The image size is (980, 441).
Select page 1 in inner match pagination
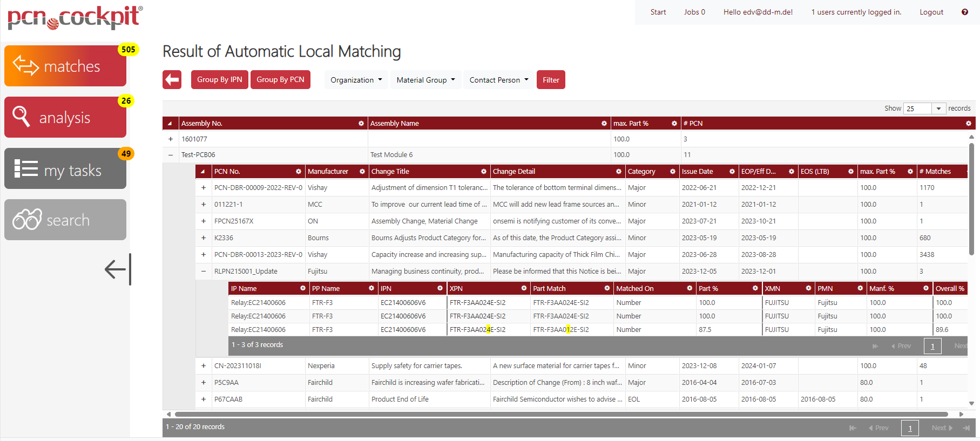point(932,346)
